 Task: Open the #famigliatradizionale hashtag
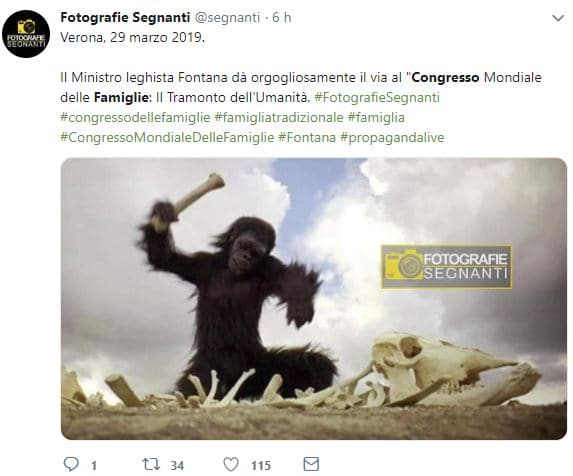tap(279, 118)
